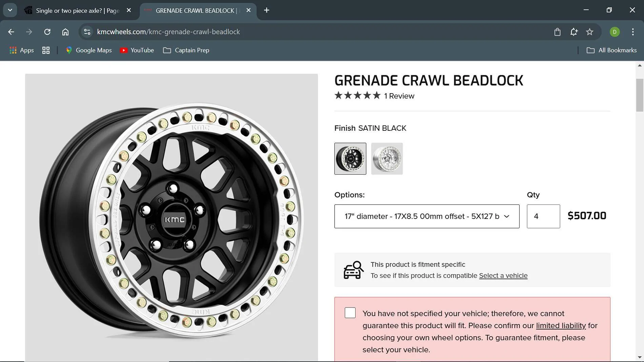The width and height of the screenshot is (644, 362).
Task: Open the Apps bookmarks shortcut
Action: (x=22, y=50)
